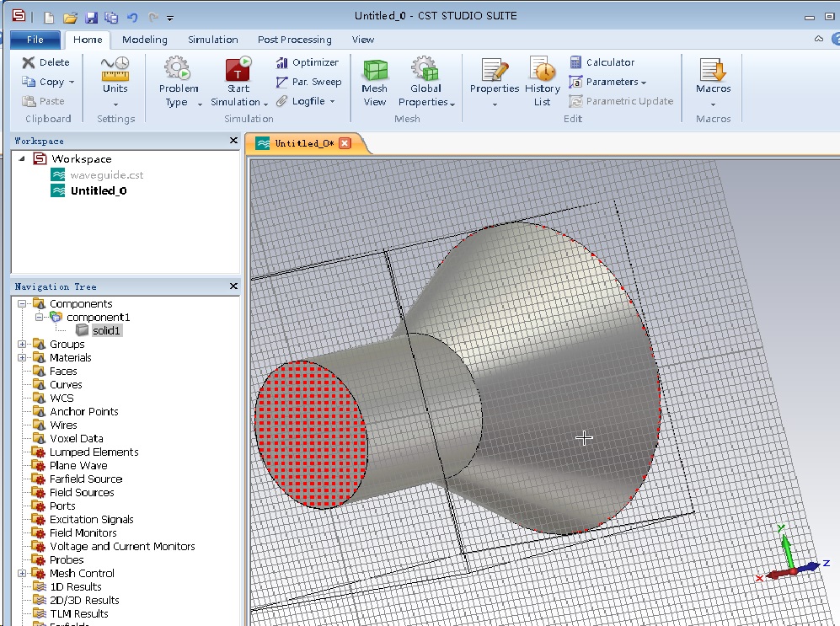Collapse the component1 tree node
The width and height of the screenshot is (840, 626).
pos(39,317)
